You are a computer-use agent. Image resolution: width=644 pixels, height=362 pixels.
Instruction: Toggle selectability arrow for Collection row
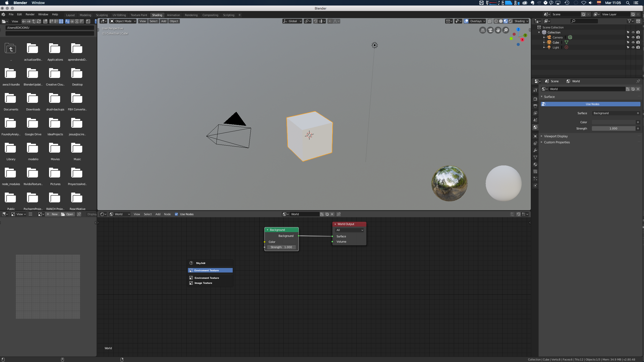[628, 32]
